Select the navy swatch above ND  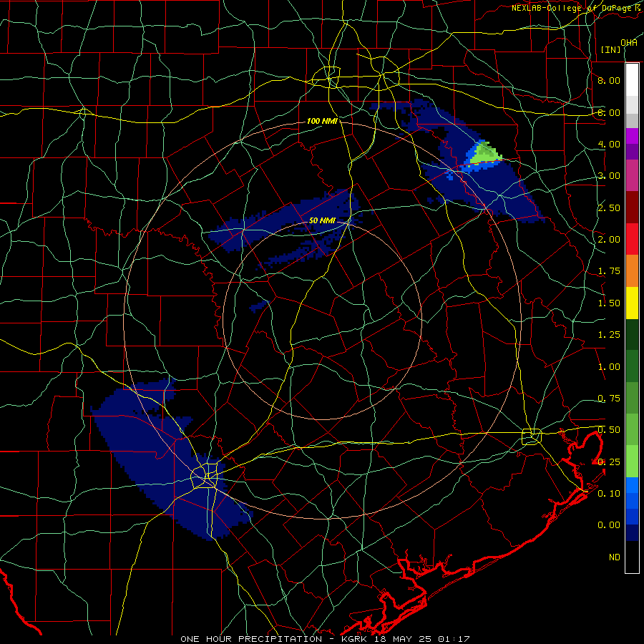click(632, 532)
